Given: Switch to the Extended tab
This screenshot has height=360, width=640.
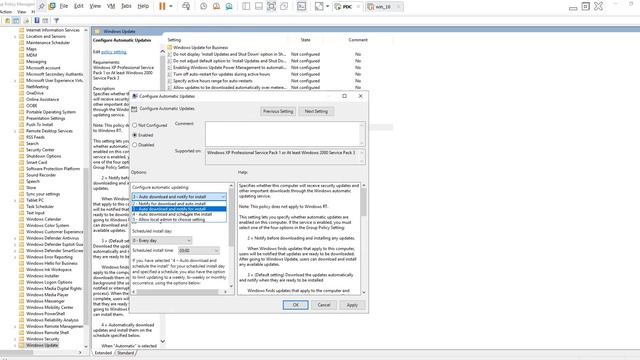Looking at the screenshot, I should [x=103, y=353].
